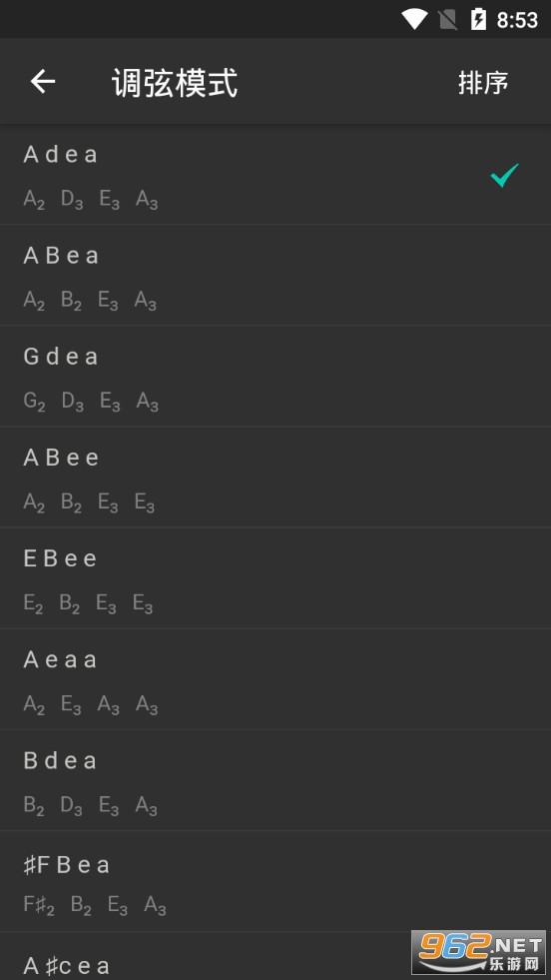The width and height of the screenshot is (551, 980).
Task: Pick the Bdea tuning entry
Action: tap(275, 780)
